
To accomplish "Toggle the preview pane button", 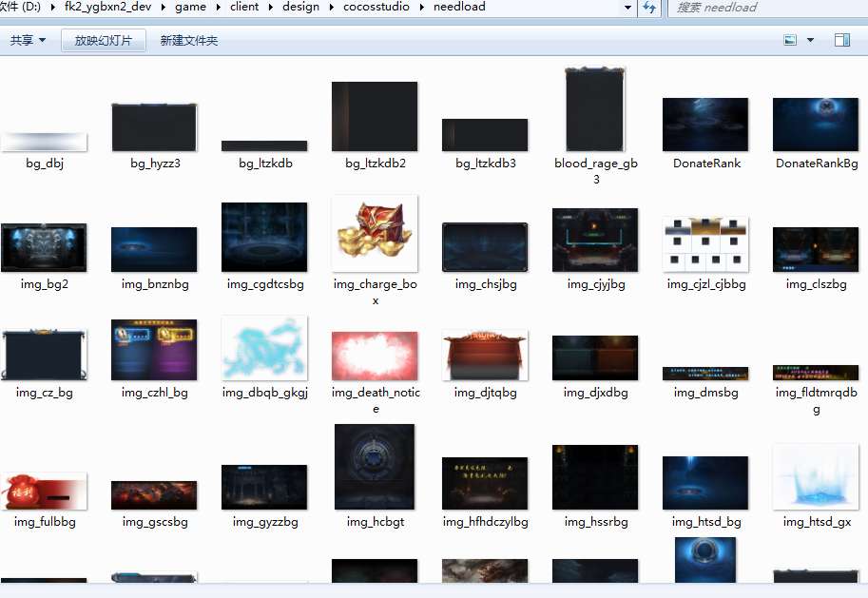I will [x=841, y=40].
